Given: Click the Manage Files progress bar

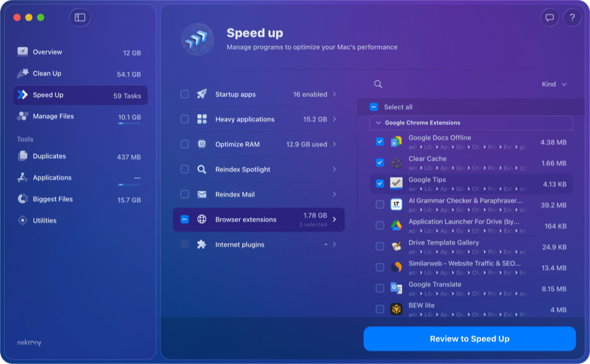Looking at the screenshot, I should click(x=129, y=123).
